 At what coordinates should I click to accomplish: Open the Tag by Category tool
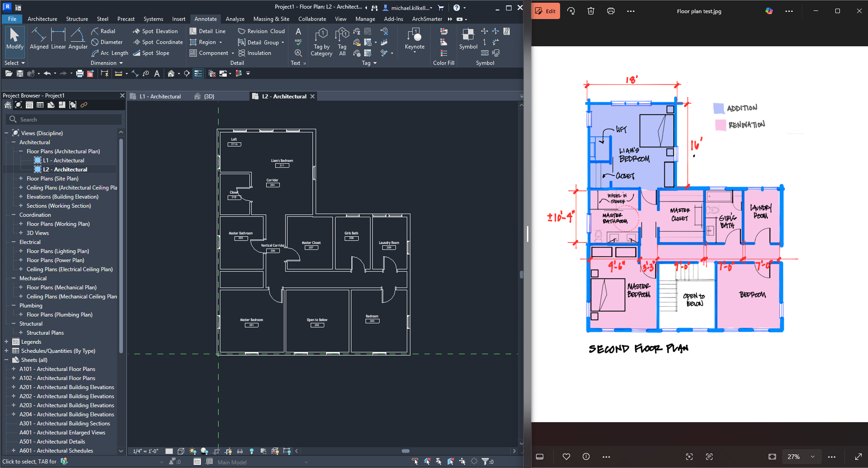(322, 42)
